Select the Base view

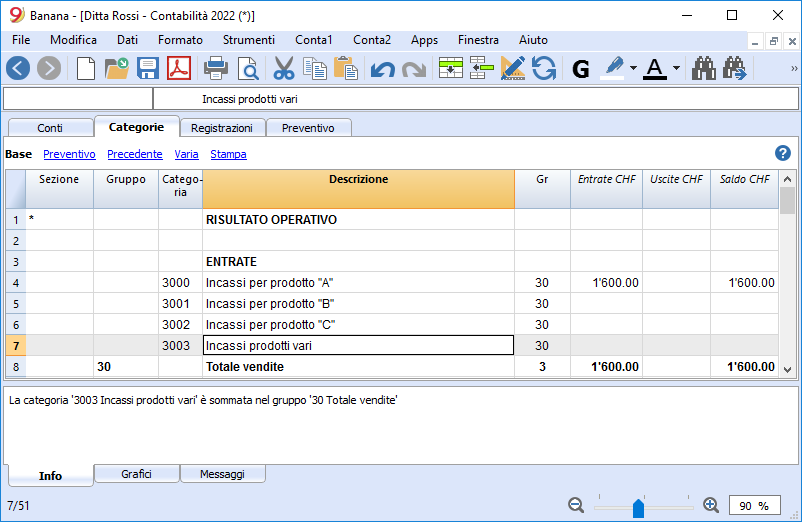click(x=18, y=154)
